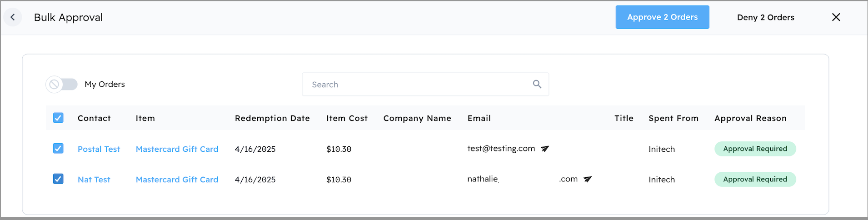This screenshot has height=220, width=868.
Task: Uncheck the Postal Test row checkbox
Action: pyautogui.click(x=58, y=149)
